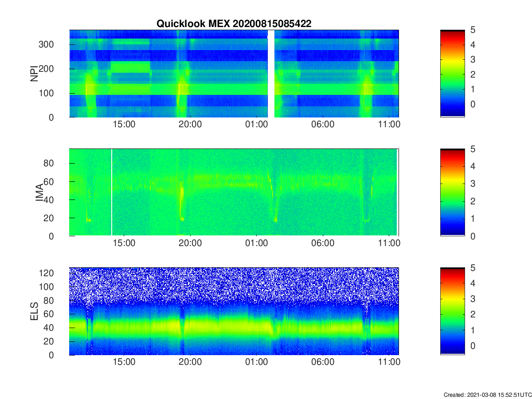The image size is (532, 399).
Task: Click the "5" label on the NPI colorbar
Action: click(473, 30)
